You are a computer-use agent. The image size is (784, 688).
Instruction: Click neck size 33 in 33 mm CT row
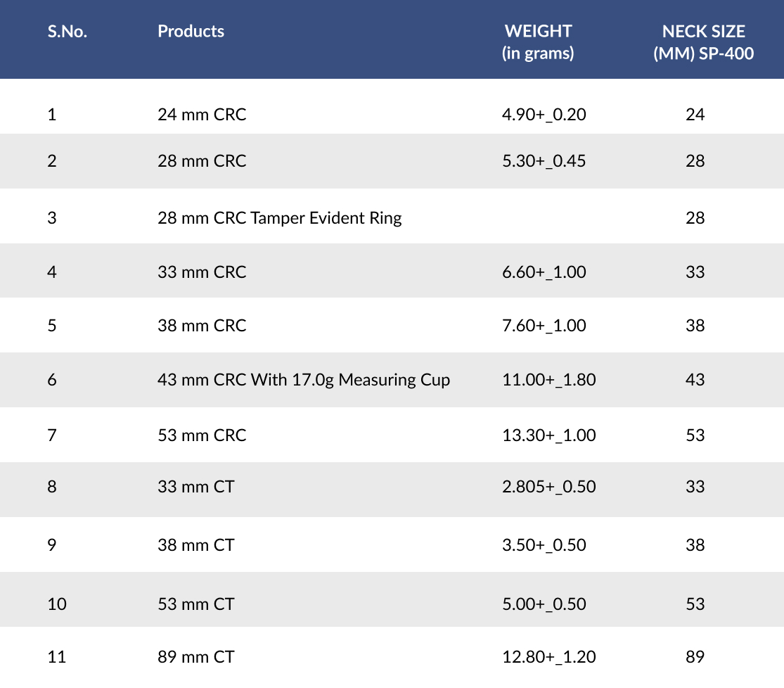tap(695, 487)
